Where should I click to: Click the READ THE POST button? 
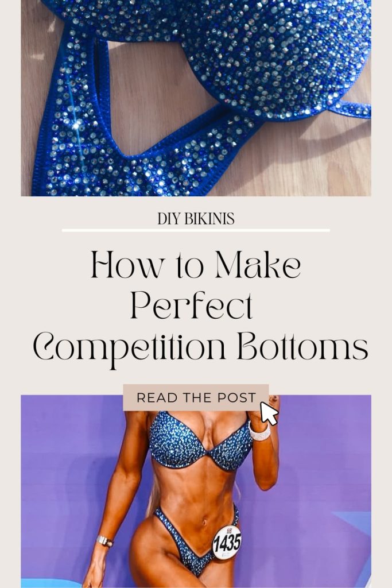pos(196,397)
